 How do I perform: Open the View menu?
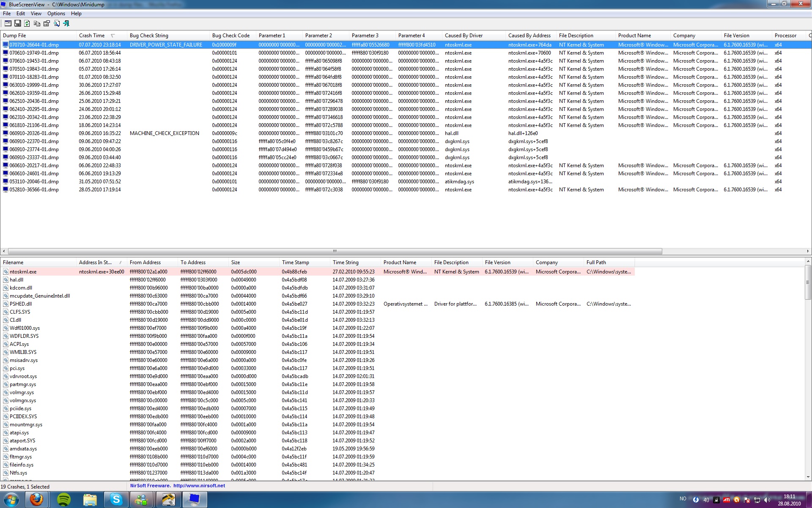coord(36,14)
